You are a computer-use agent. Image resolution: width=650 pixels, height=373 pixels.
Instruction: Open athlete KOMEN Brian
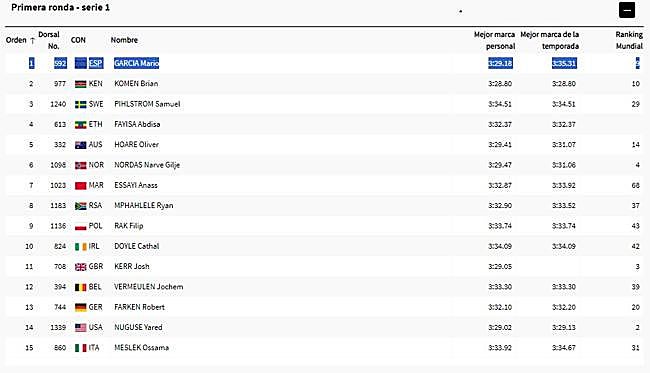pos(136,84)
